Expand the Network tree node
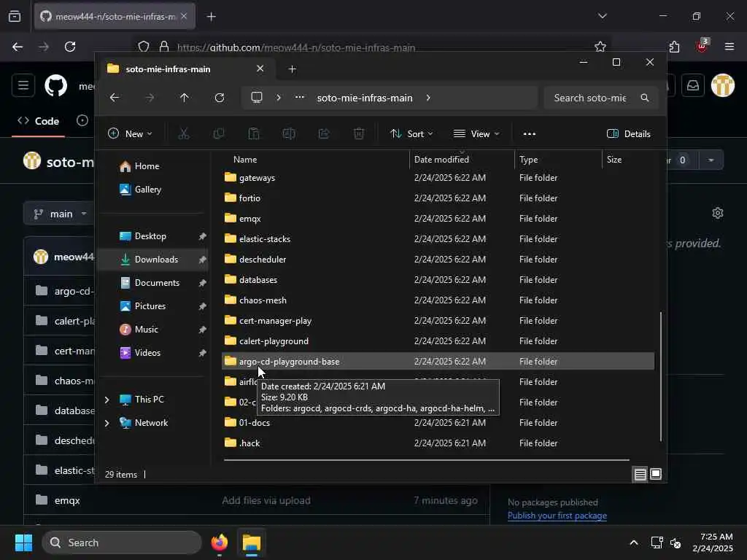 (107, 423)
